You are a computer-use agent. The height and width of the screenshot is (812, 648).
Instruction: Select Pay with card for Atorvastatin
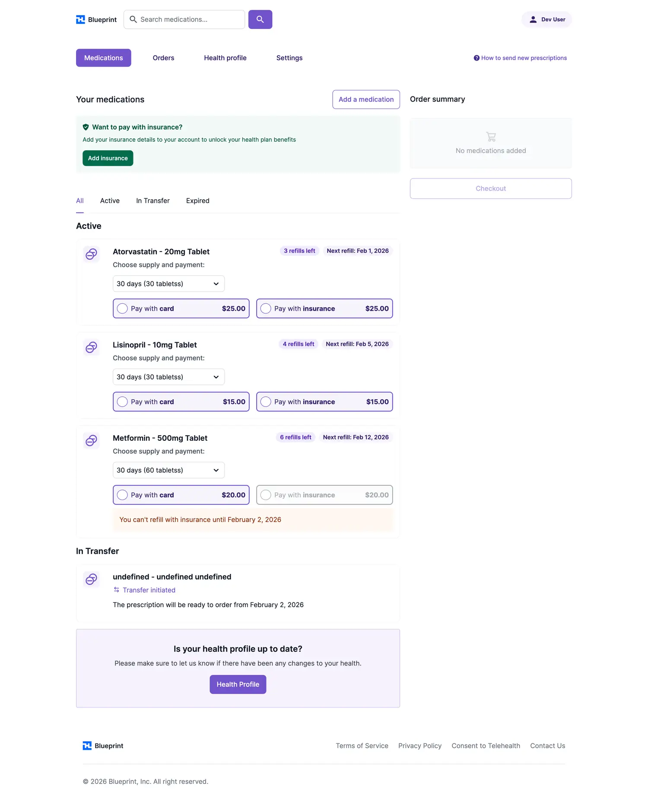click(123, 309)
